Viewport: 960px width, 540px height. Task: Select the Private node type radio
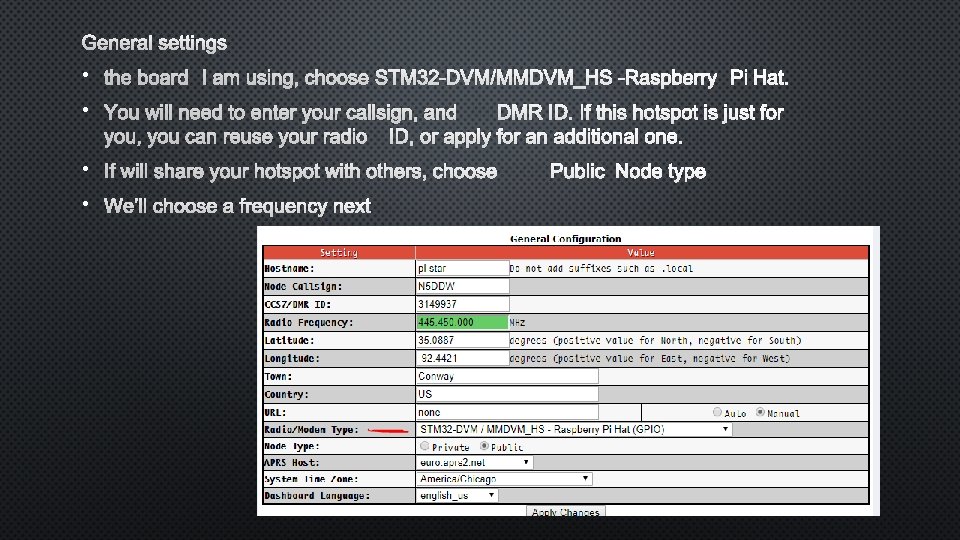tap(424, 446)
